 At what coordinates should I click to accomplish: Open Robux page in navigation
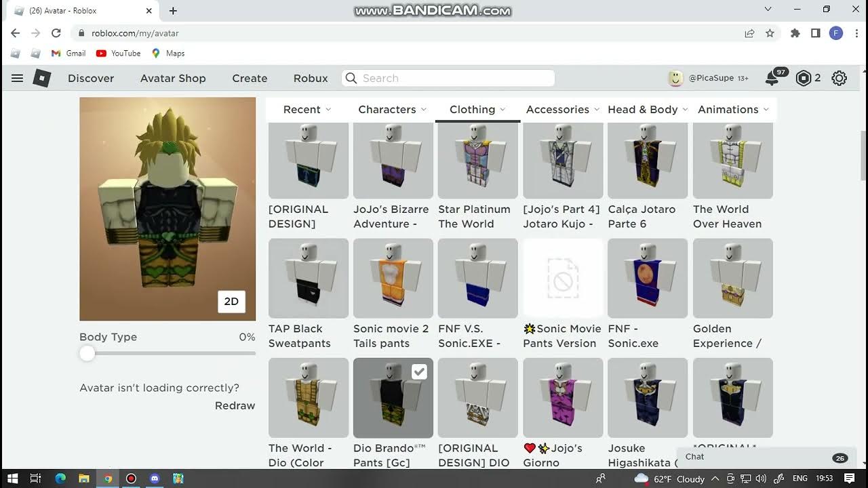tap(311, 79)
